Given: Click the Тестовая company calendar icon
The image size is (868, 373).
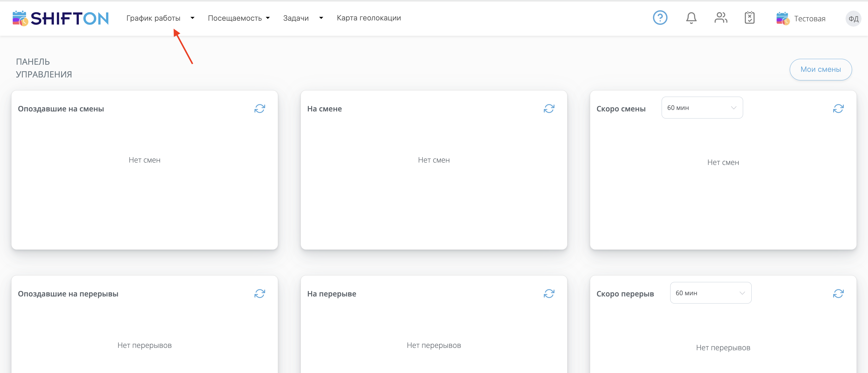Looking at the screenshot, I should pyautogui.click(x=782, y=19).
